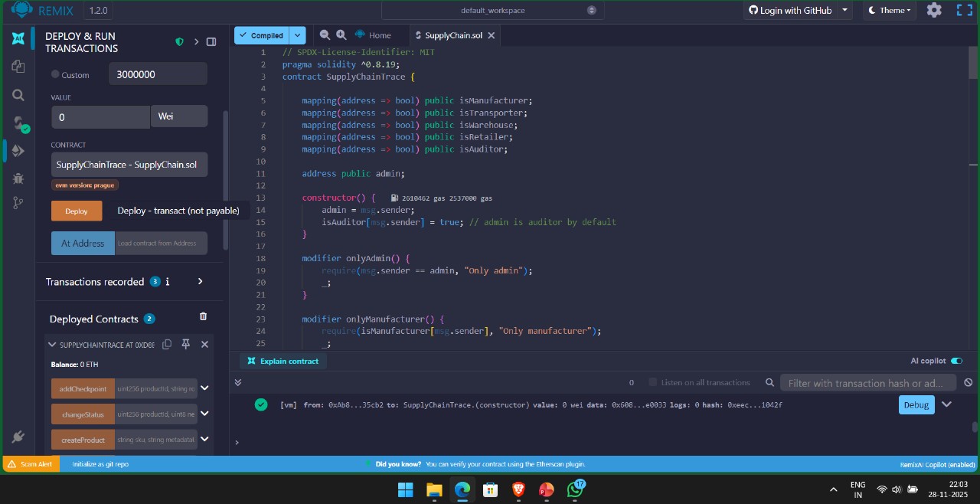Open the Solidity Compiler sidebar icon
The image size is (980, 504).
pyautogui.click(x=19, y=124)
